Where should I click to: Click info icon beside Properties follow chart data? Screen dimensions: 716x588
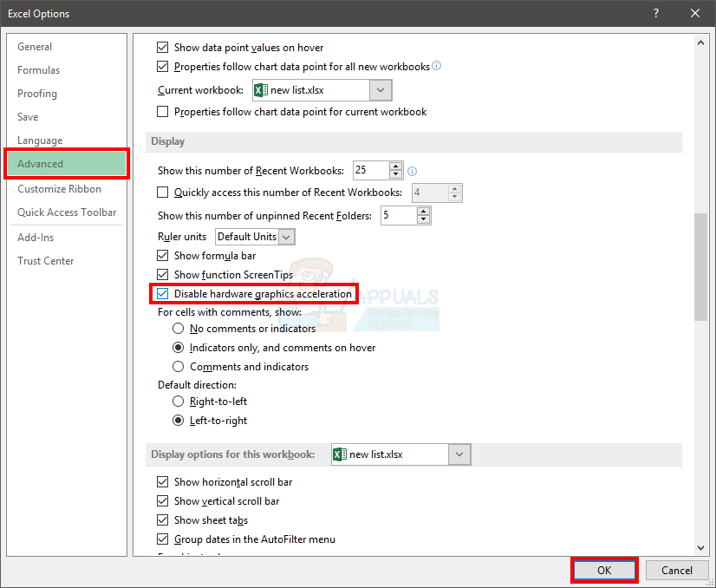click(437, 66)
